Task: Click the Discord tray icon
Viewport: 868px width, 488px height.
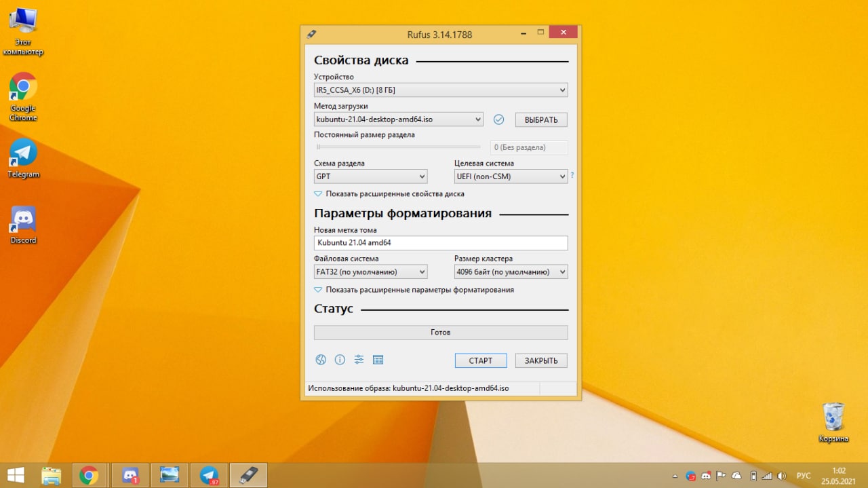Action: (706, 476)
